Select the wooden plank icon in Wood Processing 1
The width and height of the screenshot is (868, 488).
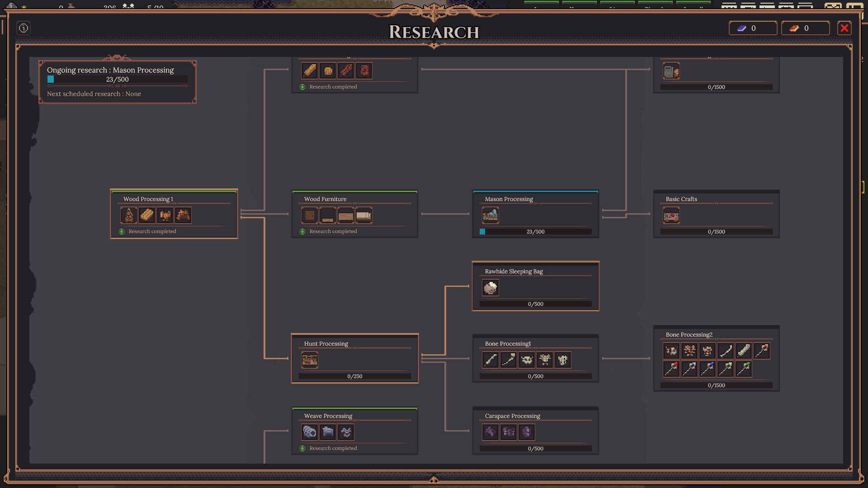[x=146, y=215]
